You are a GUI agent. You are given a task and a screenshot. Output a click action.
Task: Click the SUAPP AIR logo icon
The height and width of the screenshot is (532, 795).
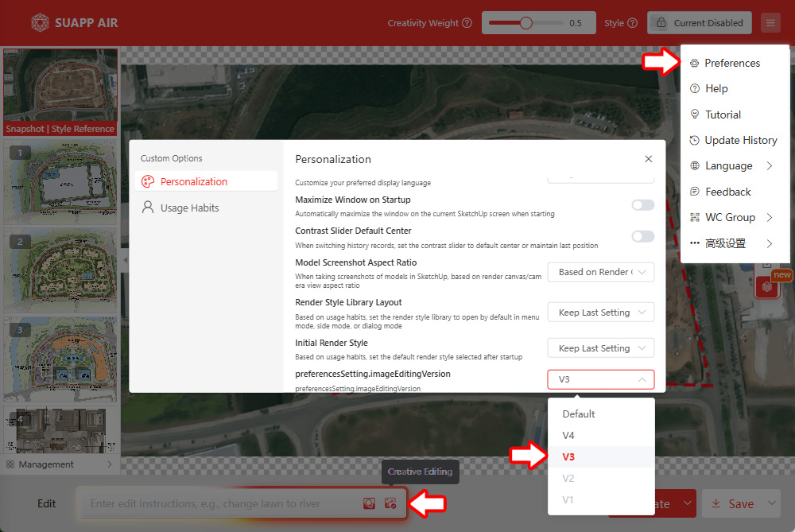[x=40, y=23]
